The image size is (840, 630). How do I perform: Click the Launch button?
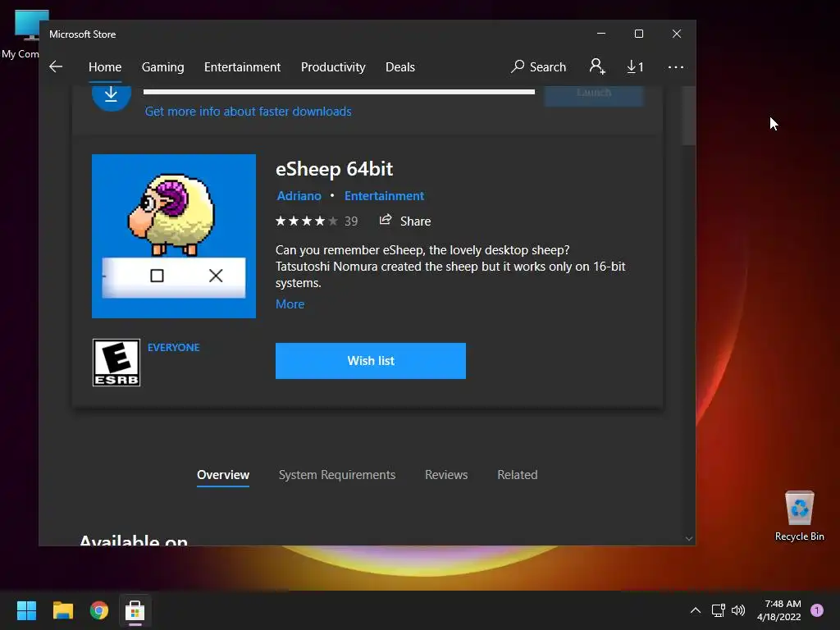[594, 95]
